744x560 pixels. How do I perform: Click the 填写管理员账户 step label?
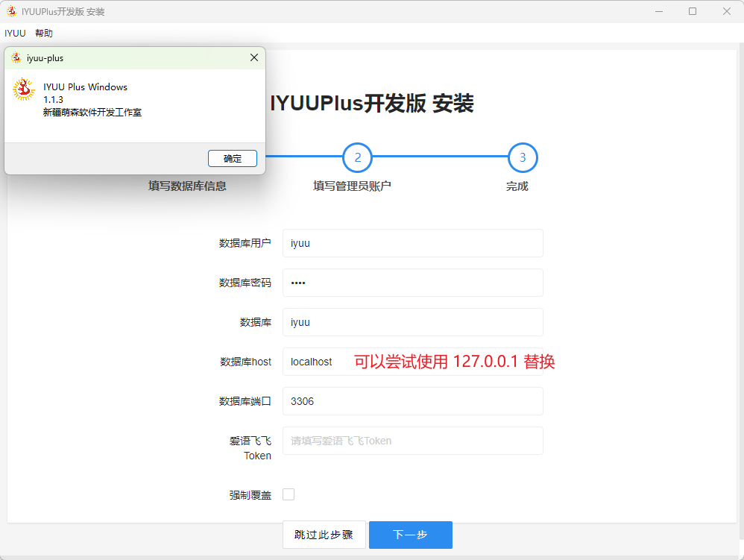coord(352,186)
